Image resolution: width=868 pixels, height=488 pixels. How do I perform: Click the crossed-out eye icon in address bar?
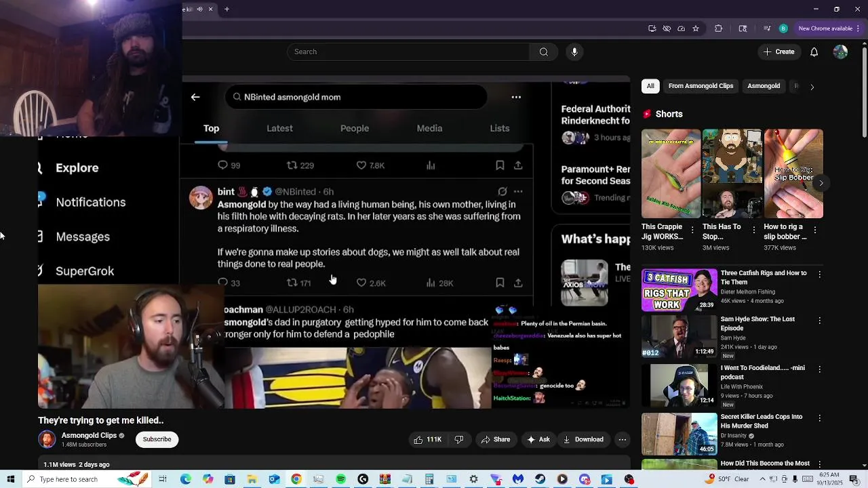[x=667, y=28]
